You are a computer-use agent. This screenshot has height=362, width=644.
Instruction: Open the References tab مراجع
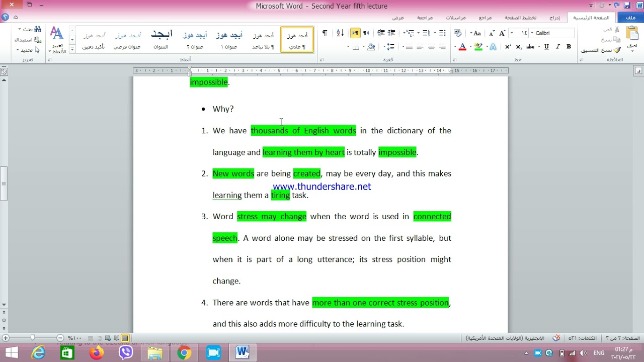click(485, 18)
